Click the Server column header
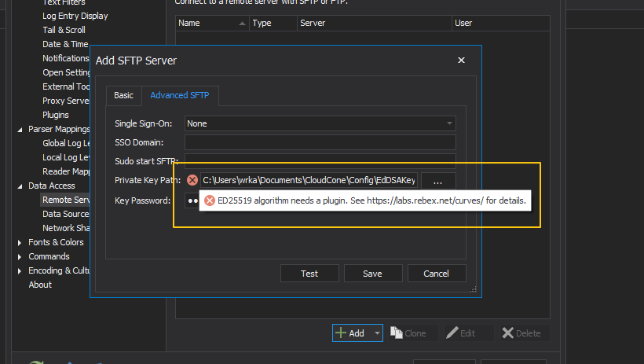The image size is (644, 364). click(374, 23)
